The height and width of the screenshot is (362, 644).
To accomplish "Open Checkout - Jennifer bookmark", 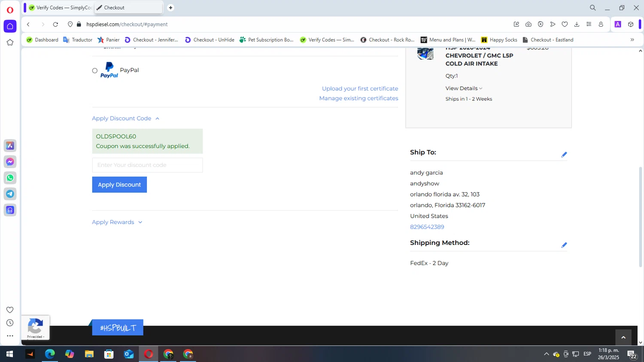I will tap(151, 40).
